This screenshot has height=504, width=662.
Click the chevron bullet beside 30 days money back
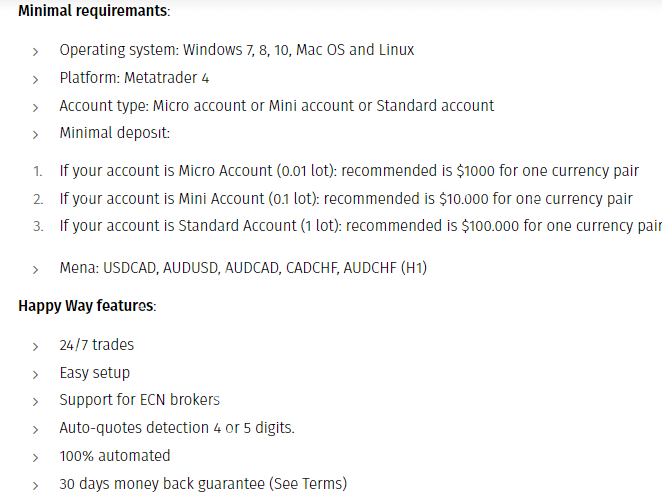tap(36, 485)
